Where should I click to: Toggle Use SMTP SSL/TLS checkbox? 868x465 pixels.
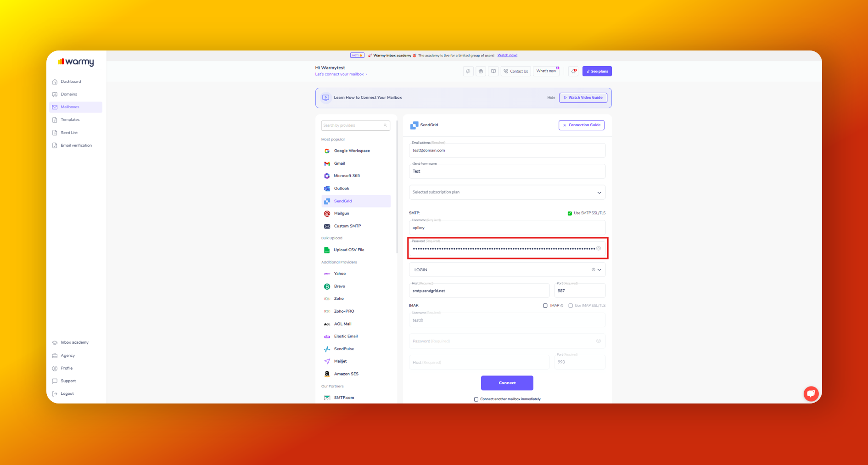[570, 213]
